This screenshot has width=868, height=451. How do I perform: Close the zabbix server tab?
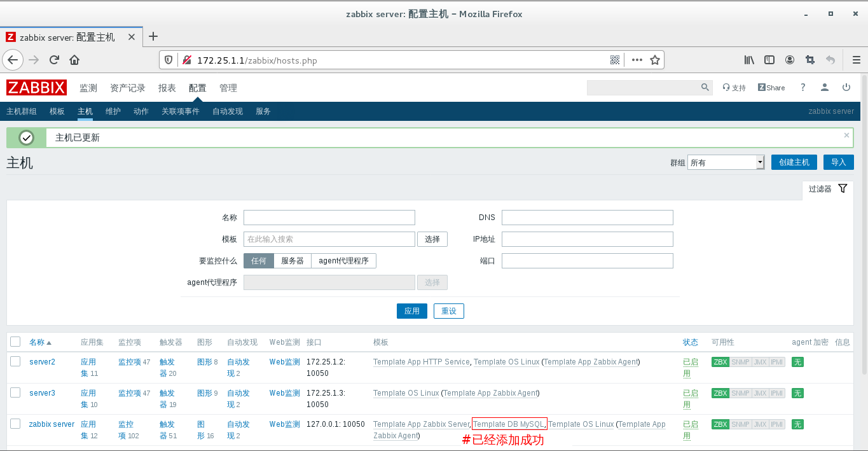132,37
